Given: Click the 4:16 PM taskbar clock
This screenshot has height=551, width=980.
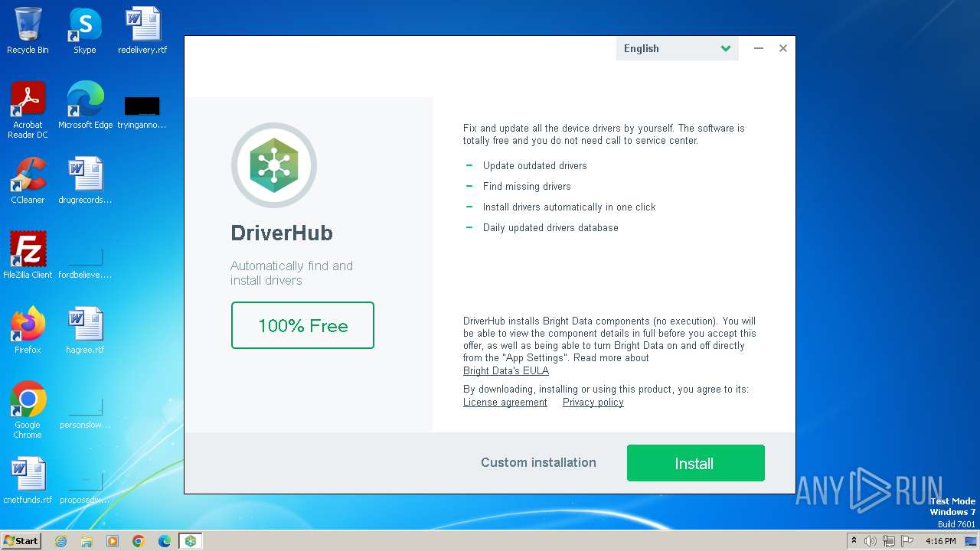Looking at the screenshot, I should click(x=941, y=541).
